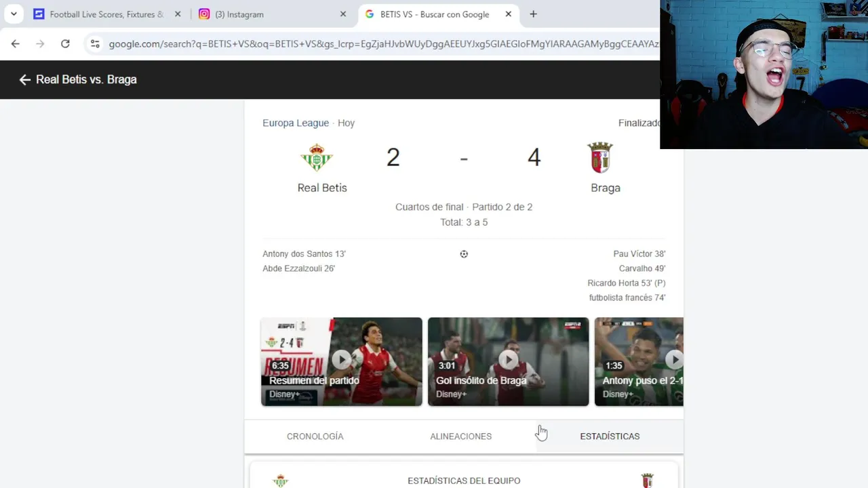Play the Resumen del partido video
Image resolution: width=868 pixels, height=488 pixels.
342,361
